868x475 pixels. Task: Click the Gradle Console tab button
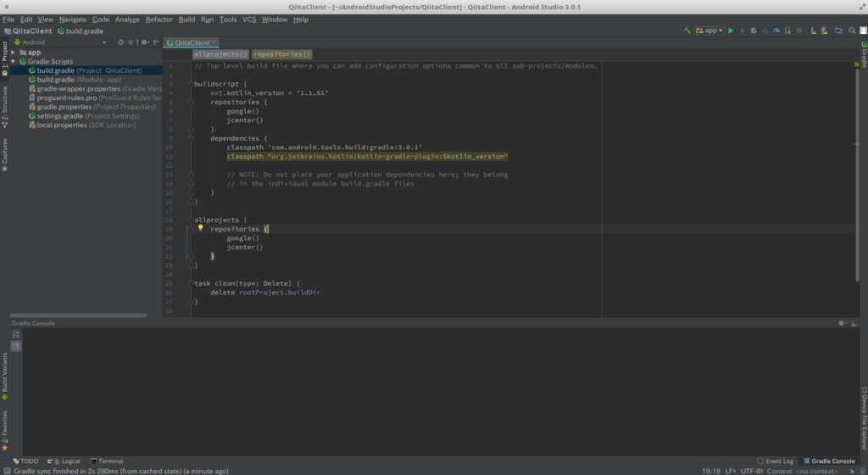[829, 461]
